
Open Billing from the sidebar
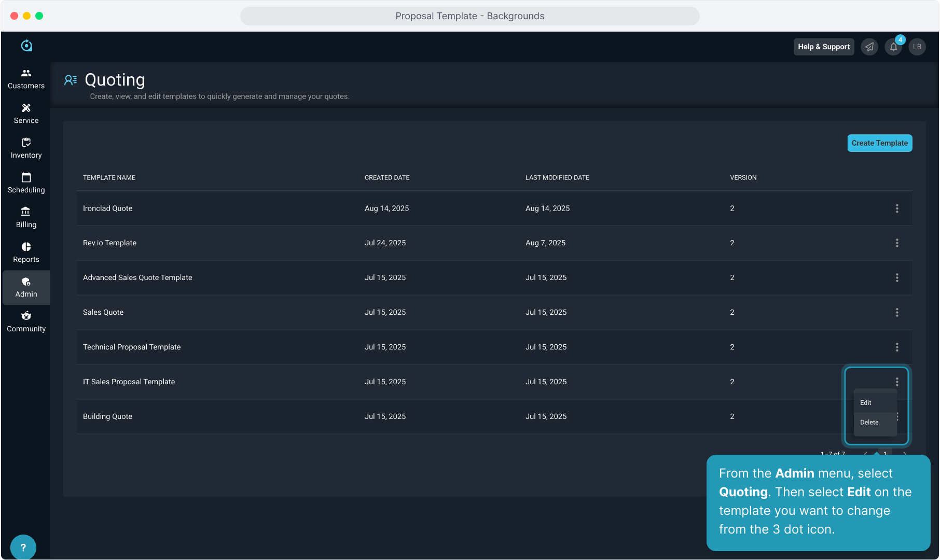pyautogui.click(x=26, y=218)
